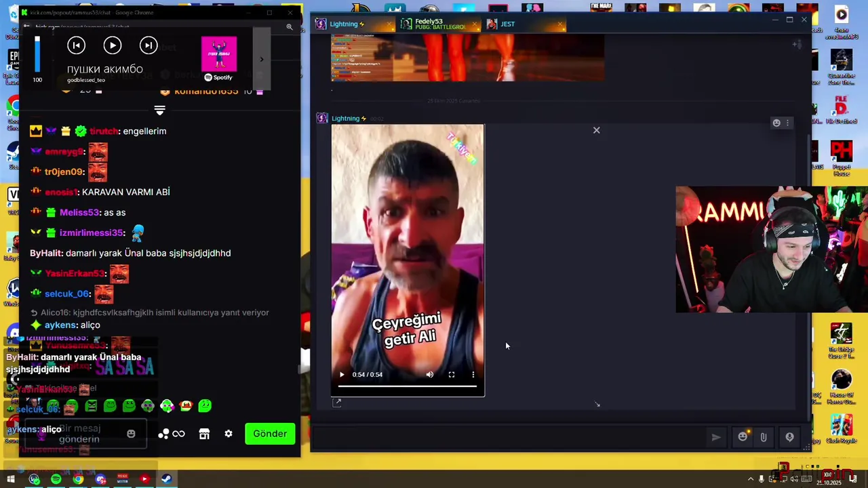Screen dimensions: 868x488
Task: Expand media overlay with right chevron
Action: (x=262, y=60)
